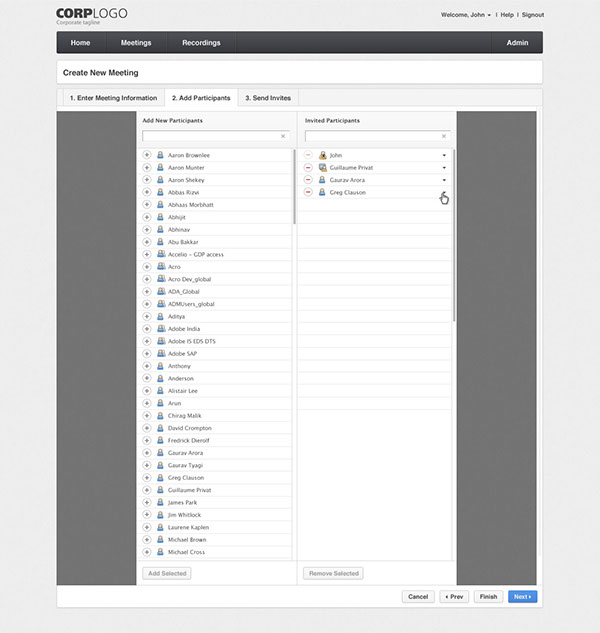Switch to Send Invites tab
Viewport: 600px width, 633px height.
(268, 98)
